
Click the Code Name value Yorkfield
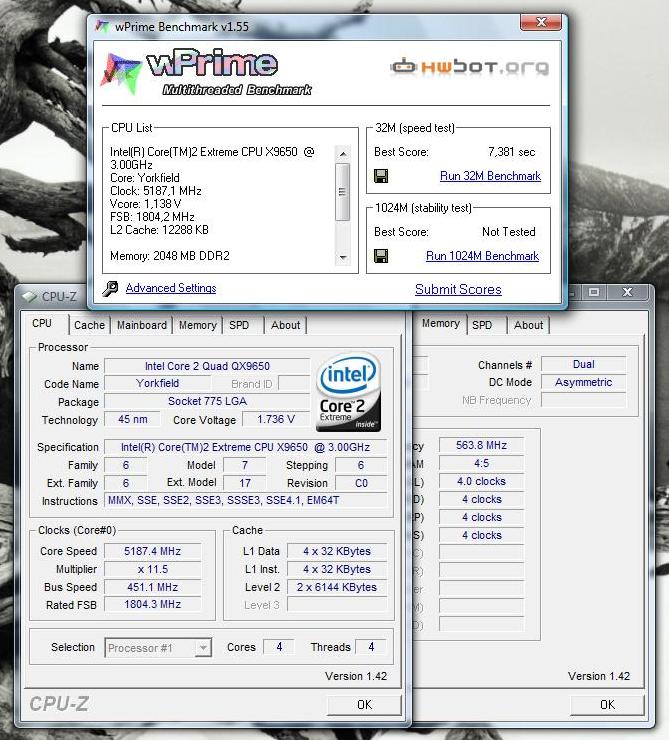pos(158,383)
